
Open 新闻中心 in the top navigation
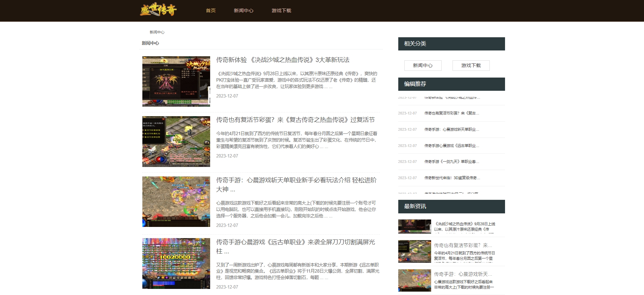click(x=243, y=10)
